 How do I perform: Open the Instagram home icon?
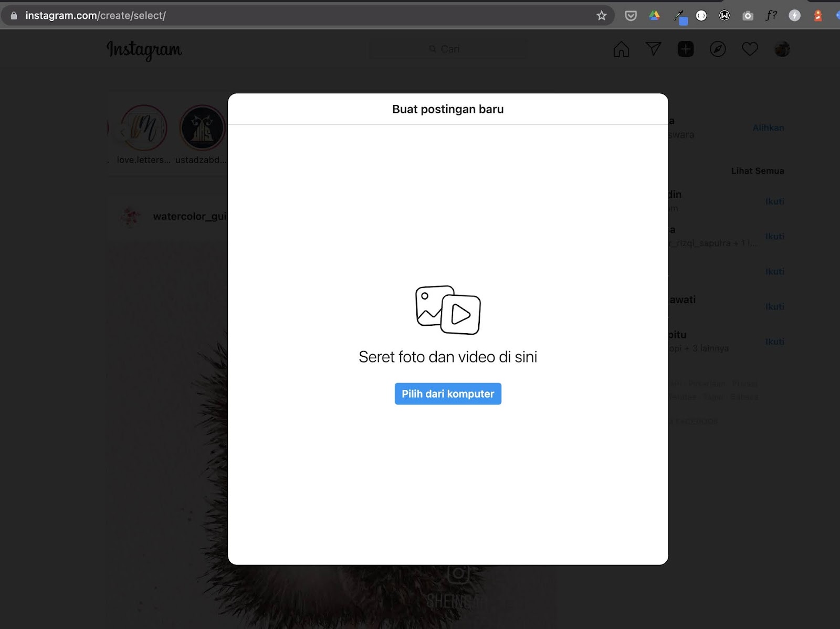[621, 49]
